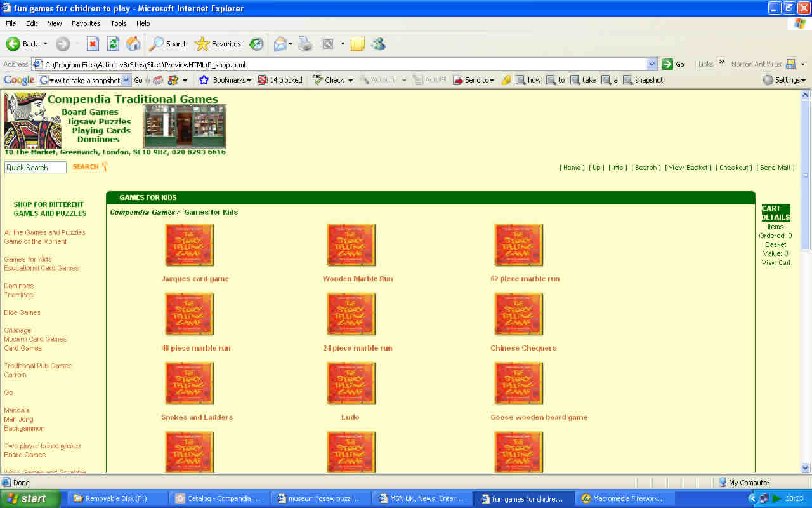Open the Google Bookmarks dropdown
Screen dimensions: 812x508
pos(226,80)
